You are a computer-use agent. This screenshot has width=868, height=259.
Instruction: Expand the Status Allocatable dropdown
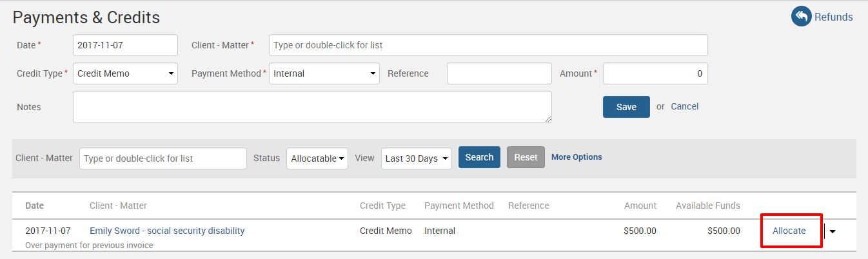click(x=317, y=158)
